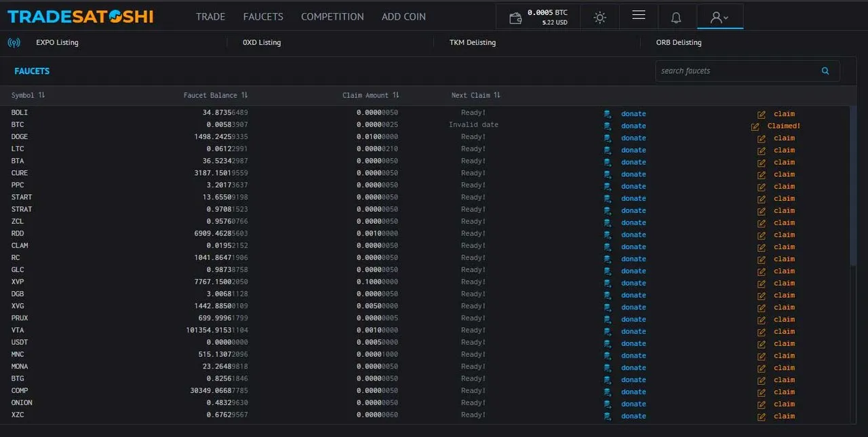Open the ADD COIN page

[x=403, y=17]
